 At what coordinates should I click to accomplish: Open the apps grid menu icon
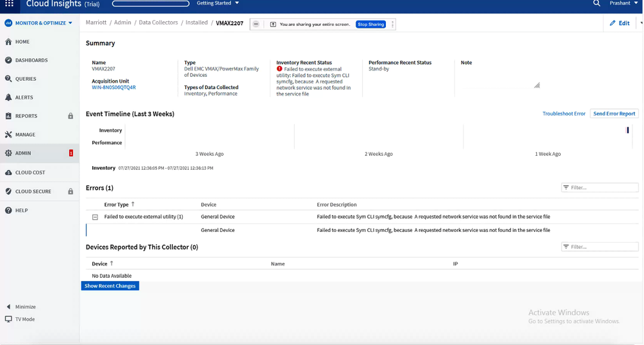point(9,4)
